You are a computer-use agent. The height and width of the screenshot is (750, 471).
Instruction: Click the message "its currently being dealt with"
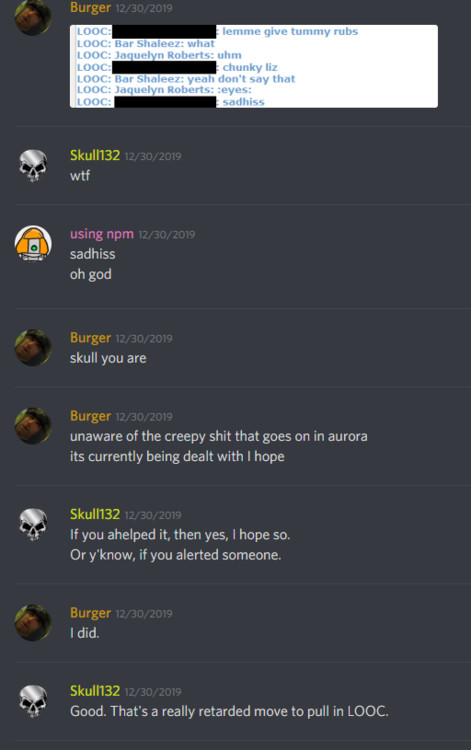(x=177, y=456)
